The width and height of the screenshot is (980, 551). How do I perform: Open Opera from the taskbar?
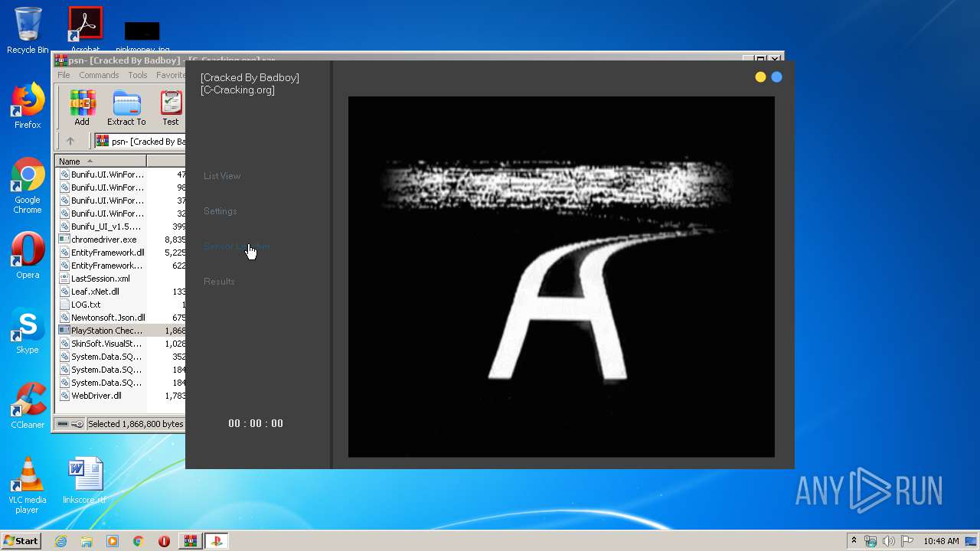click(x=164, y=541)
